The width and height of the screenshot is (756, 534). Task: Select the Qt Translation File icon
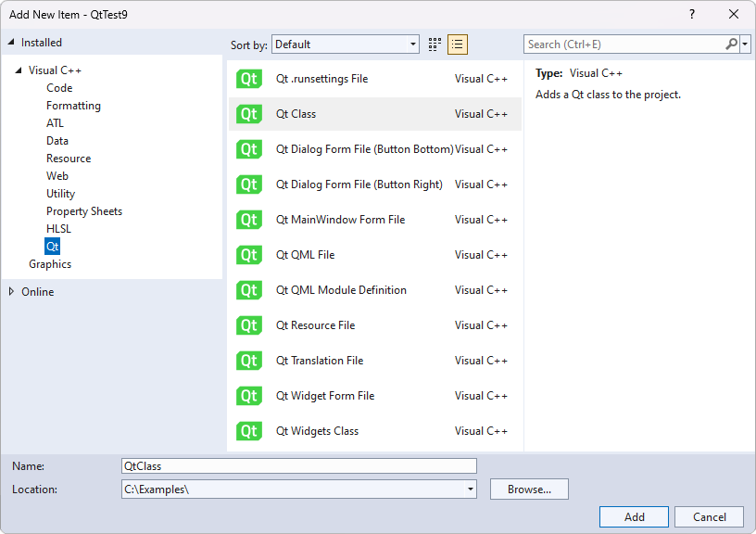248,361
